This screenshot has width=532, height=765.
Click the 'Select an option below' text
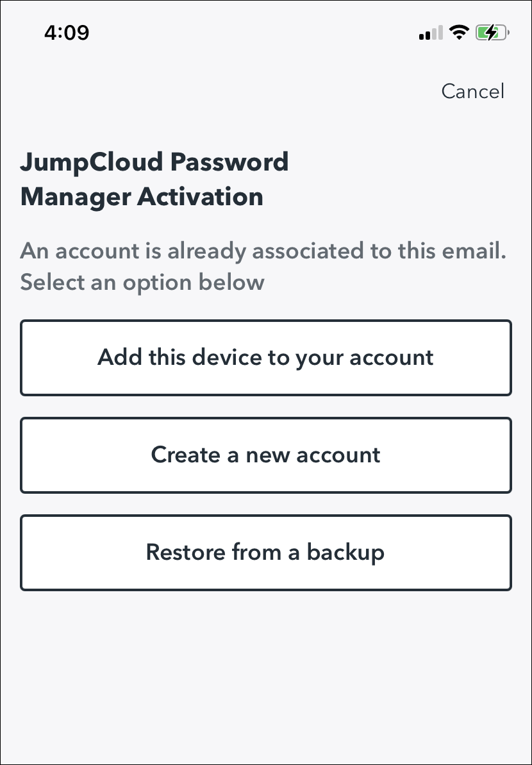click(142, 282)
